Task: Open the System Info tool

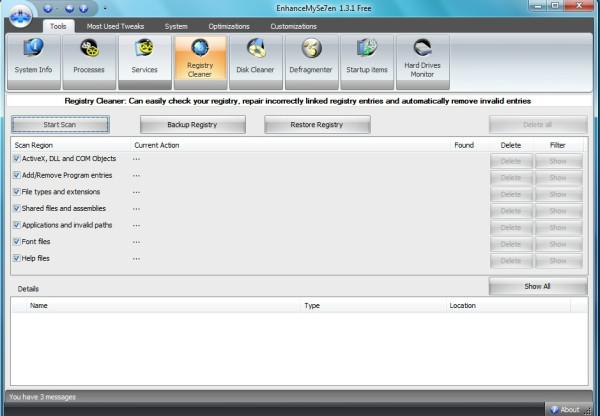Action: (33, 58)
